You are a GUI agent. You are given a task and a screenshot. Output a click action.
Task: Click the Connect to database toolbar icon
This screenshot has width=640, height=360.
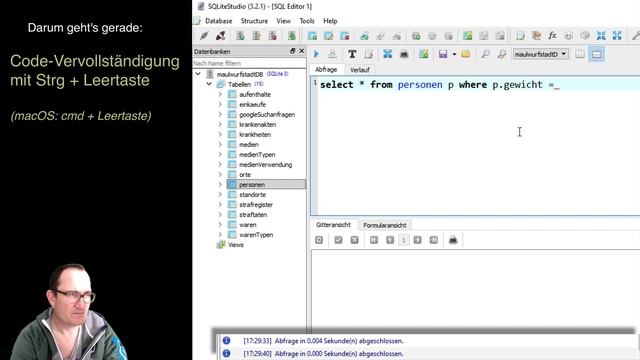tap(204, 36)
